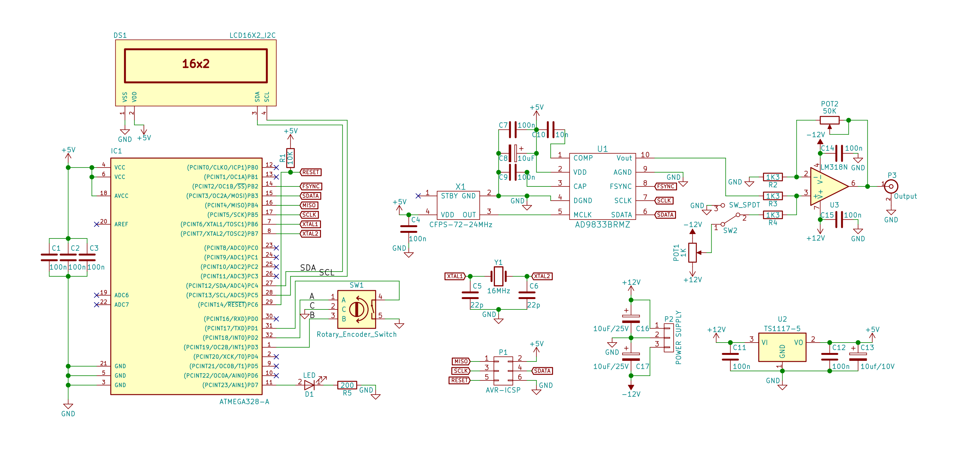Select the FSYNC label on PB2 pin

pos(311,186)
